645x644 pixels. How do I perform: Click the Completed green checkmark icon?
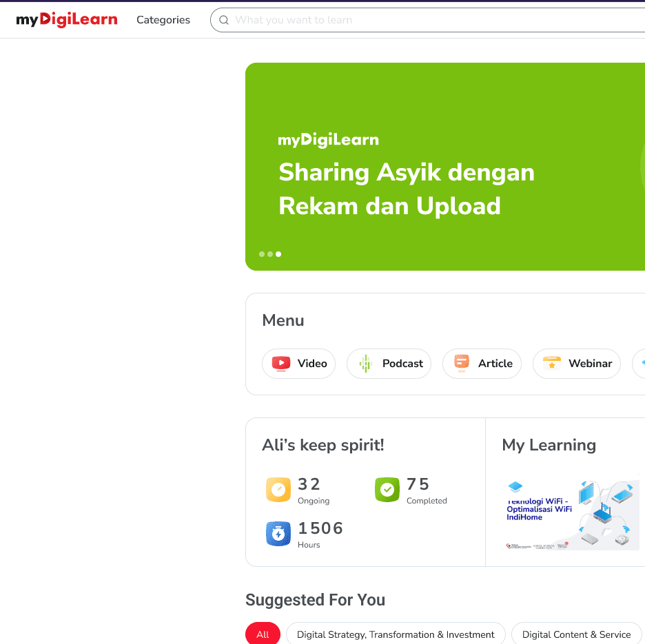(387, 490)
